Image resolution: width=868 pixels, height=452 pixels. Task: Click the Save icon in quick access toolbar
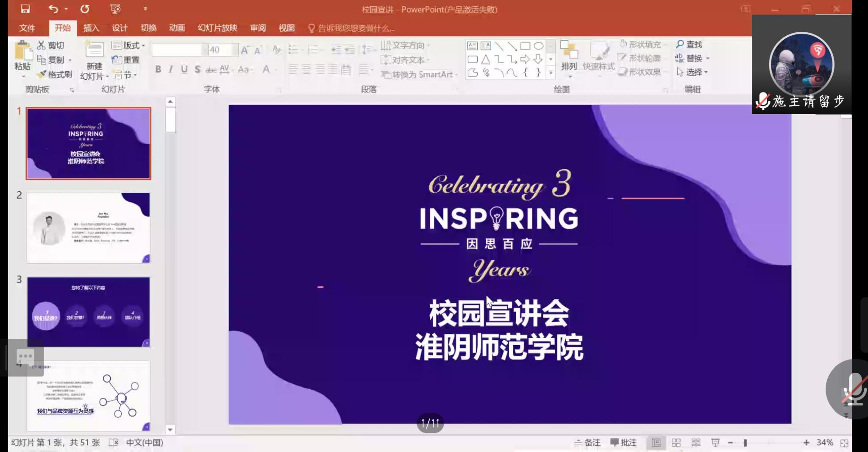coord(25,9)
